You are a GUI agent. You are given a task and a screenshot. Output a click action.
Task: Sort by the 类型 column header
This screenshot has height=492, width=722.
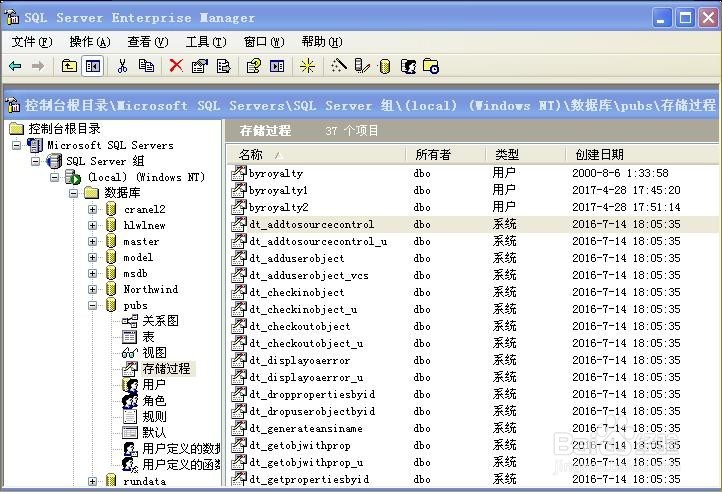(x=525, y=154)
